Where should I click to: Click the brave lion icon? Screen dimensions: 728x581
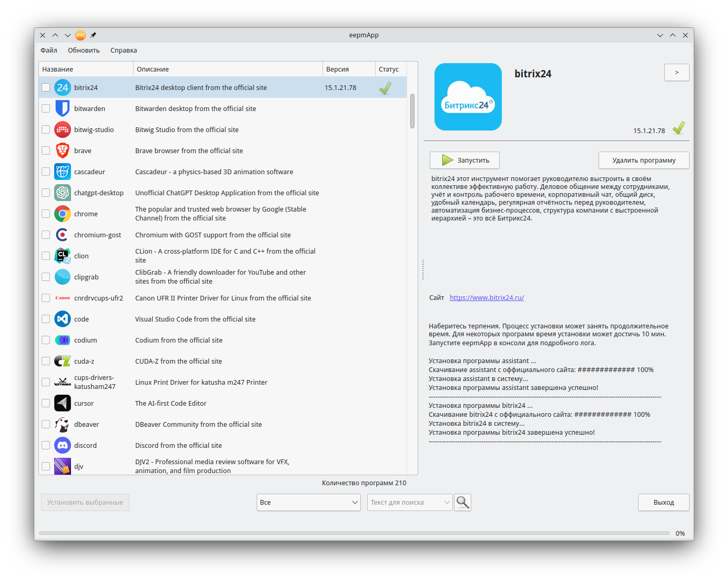coord(63,151)
